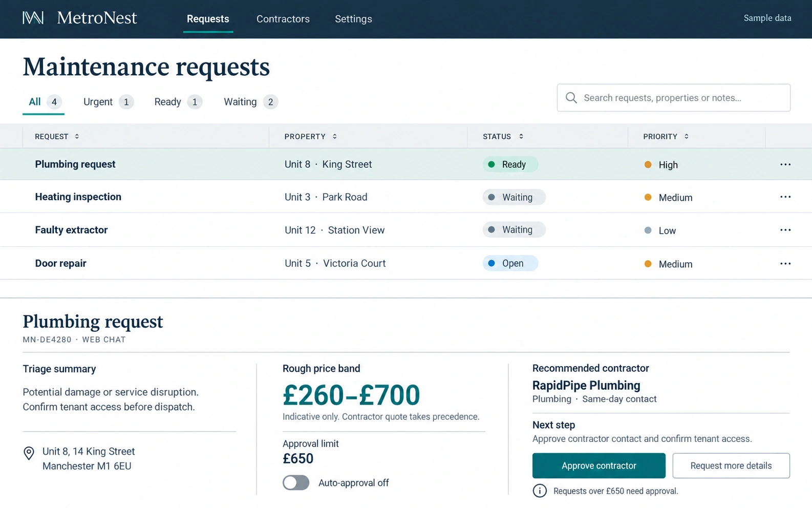Click Medium priority in Door repair row
Screen dimensions: 812x508
tap(675, 264)
